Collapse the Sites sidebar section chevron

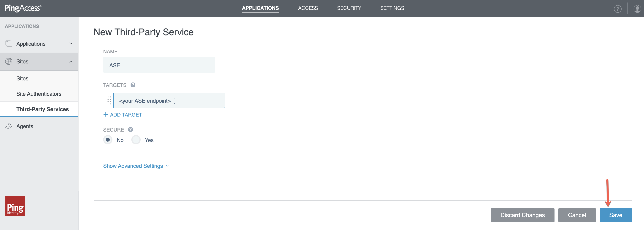tap(71, 62)
